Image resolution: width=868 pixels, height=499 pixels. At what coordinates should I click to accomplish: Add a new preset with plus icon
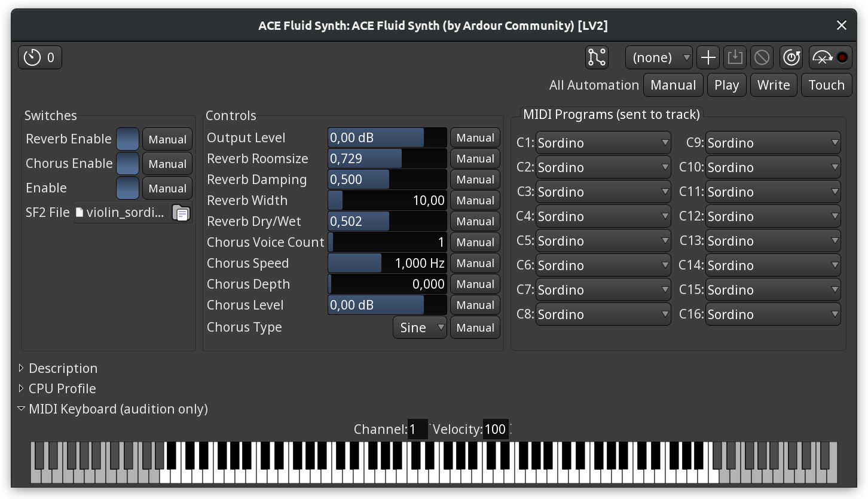[x=708, y=57]
